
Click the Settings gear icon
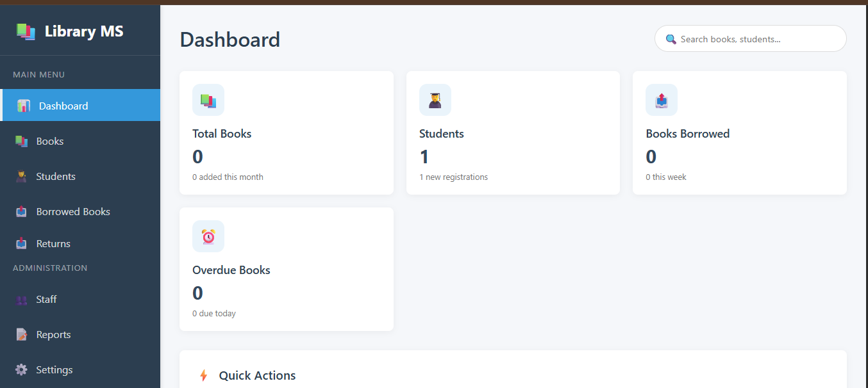tap(22, 370)
